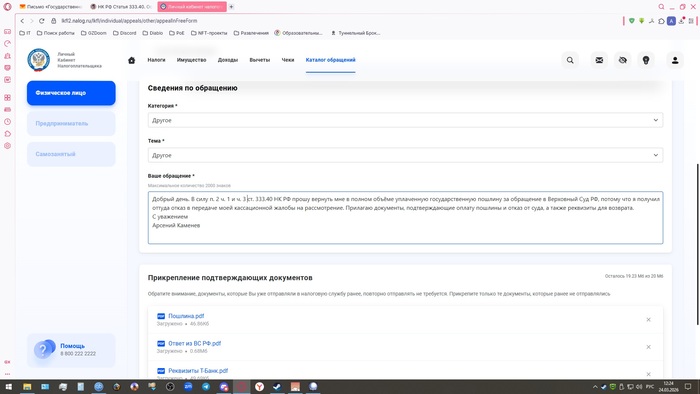Click the green shield ad blocker icon
Viewport: 700px width, 394px height.
(x=632, y=21)
